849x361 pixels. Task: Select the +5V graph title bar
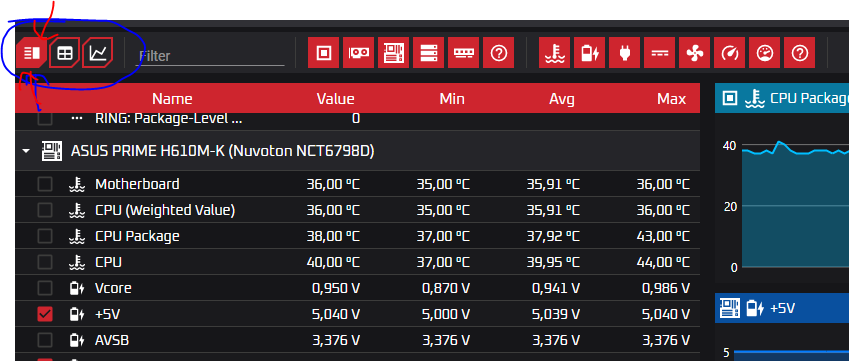[x=782, y=308]
